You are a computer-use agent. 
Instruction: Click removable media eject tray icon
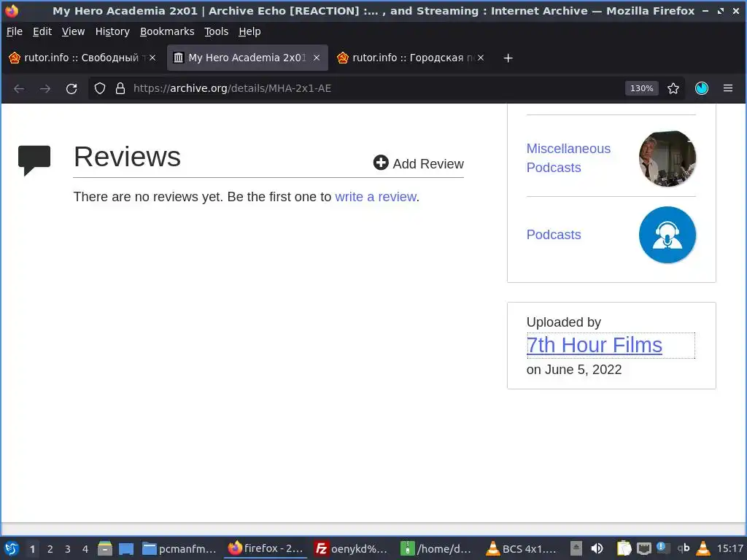coord(576,549)
